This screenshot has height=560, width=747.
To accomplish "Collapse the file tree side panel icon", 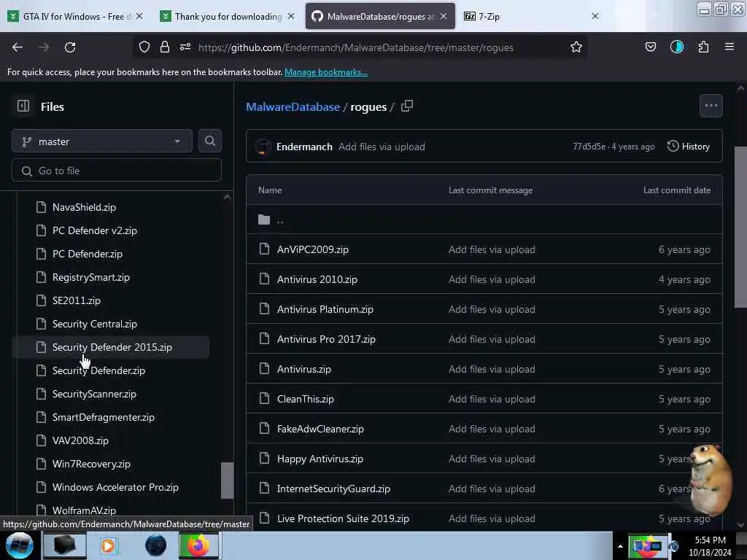I will pyautogui.click(x=23, y=106).
